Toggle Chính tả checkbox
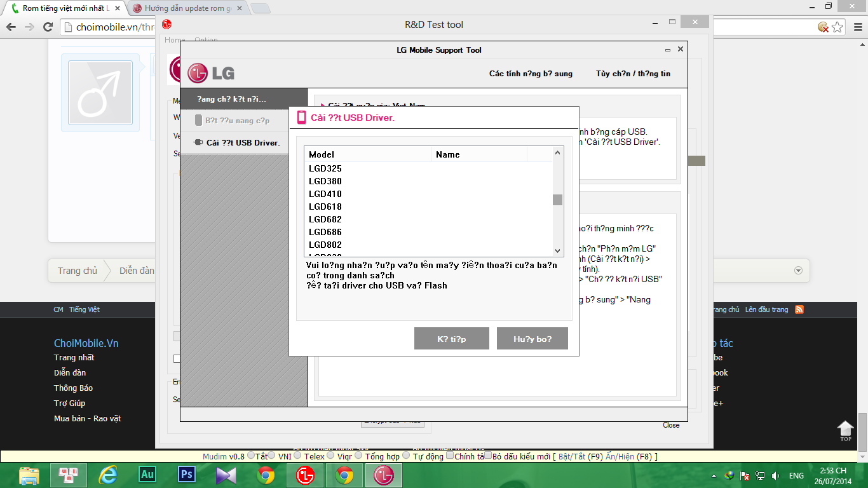The image size is (868, 488). coord(450,456)
